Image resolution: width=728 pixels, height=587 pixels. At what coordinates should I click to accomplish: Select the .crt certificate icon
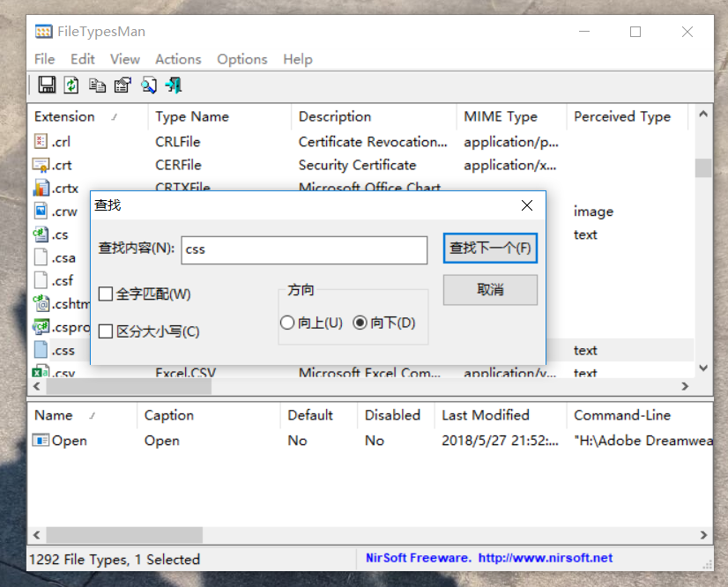coord(41,165)
